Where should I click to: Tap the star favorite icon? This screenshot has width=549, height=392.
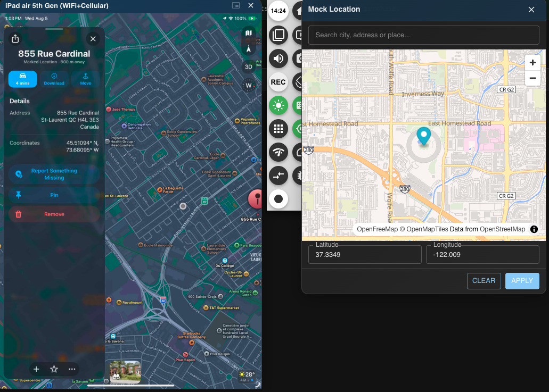pyautogui.click(x=54, y=369)
